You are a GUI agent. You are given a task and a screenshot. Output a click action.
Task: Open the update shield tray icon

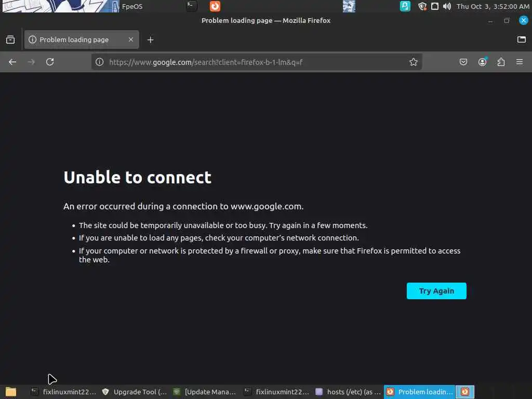[422, 6]
